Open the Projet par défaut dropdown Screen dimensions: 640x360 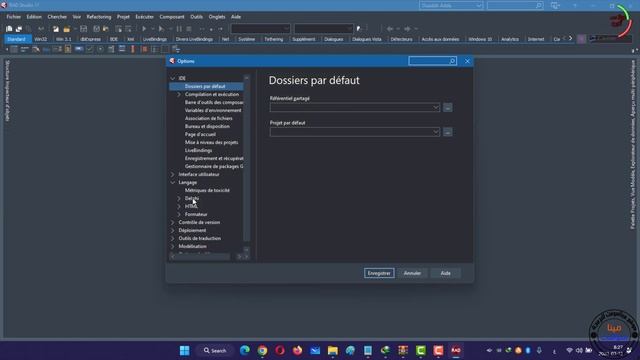(x=436, y=132)
